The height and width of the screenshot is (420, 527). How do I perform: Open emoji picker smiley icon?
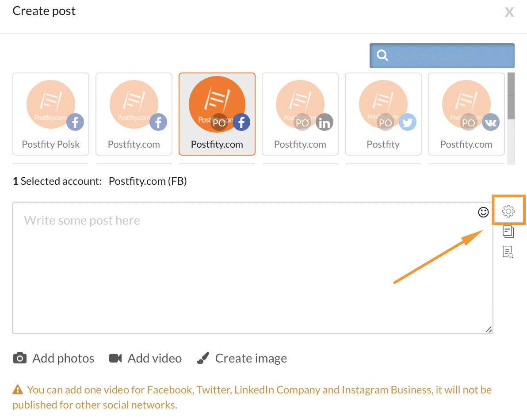point(483,212)
